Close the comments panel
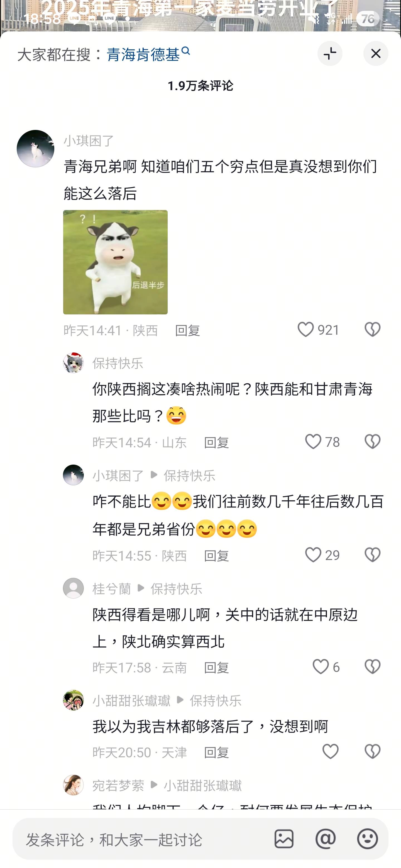The width and height of the screenshot is (401, 868). pos(375,54)
